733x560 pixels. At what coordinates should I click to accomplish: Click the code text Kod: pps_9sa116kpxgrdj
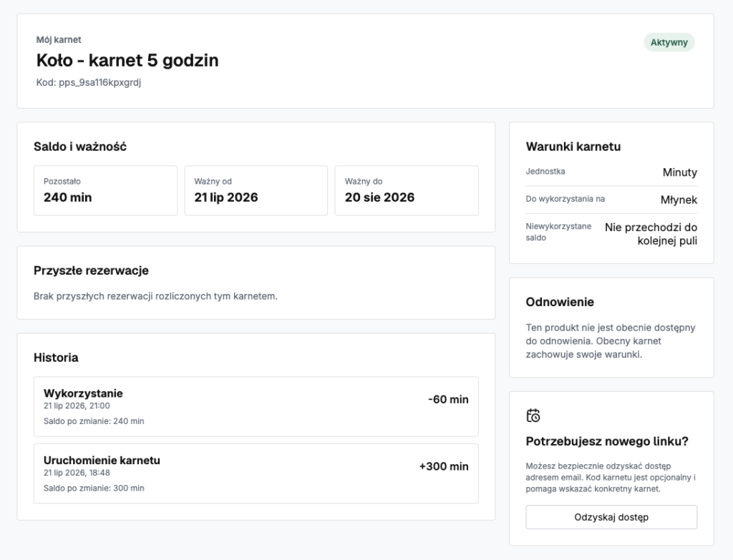89,83
